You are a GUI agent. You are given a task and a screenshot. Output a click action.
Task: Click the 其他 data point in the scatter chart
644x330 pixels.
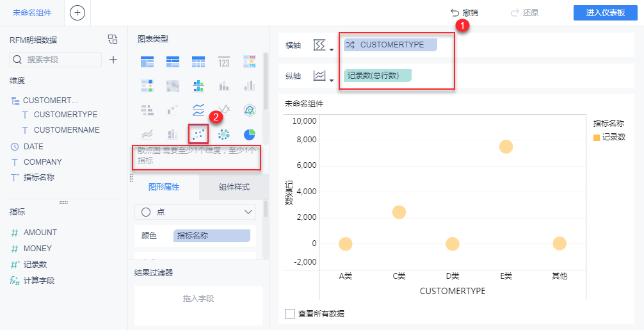pyautogui.click(x=559, y=243)
